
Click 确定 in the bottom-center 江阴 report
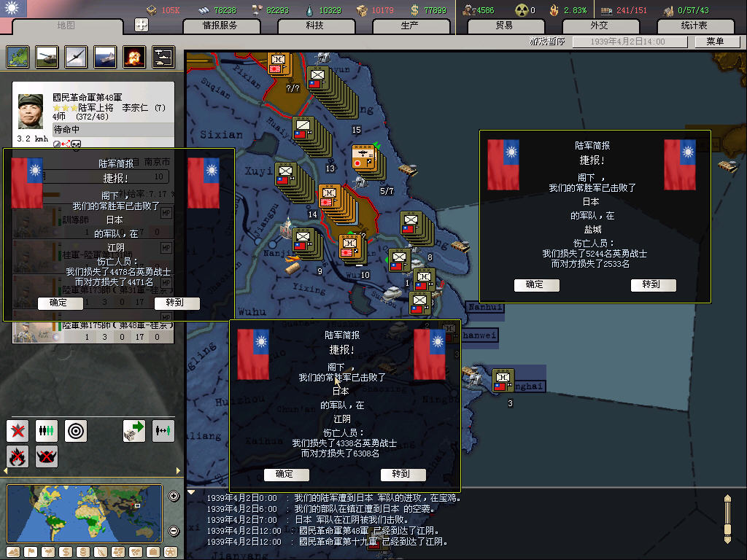286,474
